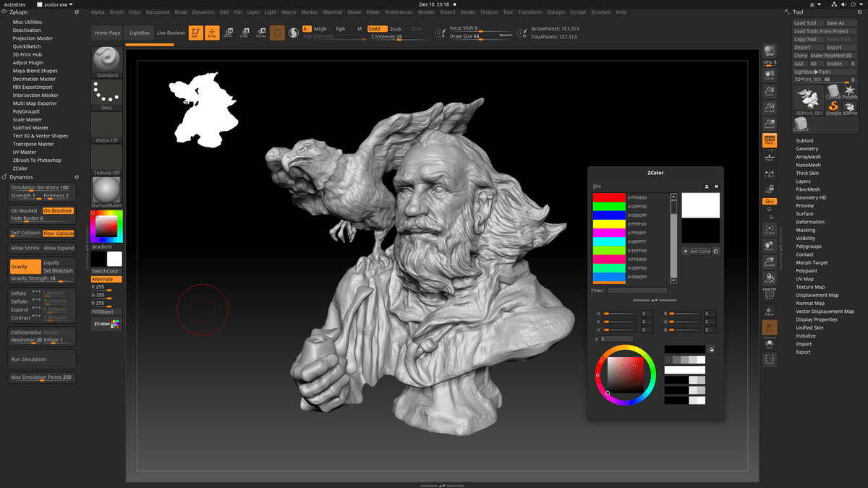868x488 pixels.
Task: Activate the Edit mode icon
Action: pos(195,33)
